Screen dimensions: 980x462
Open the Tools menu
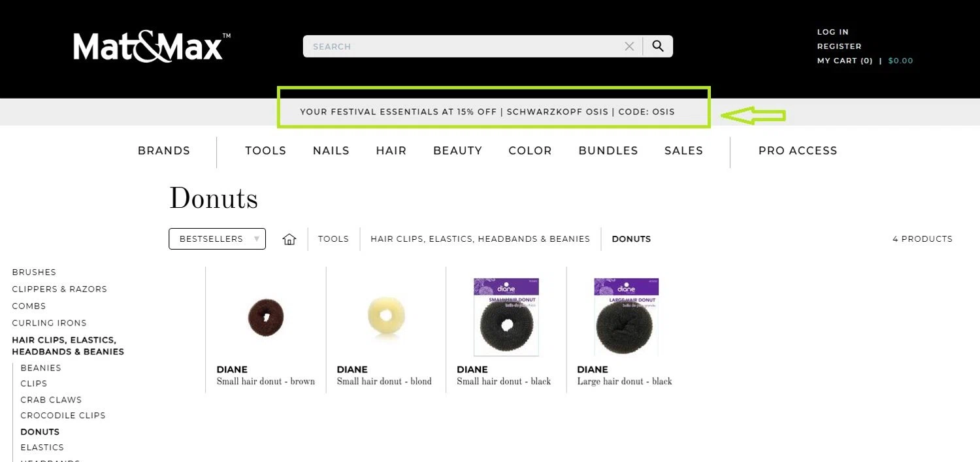[x=266, y=151]
